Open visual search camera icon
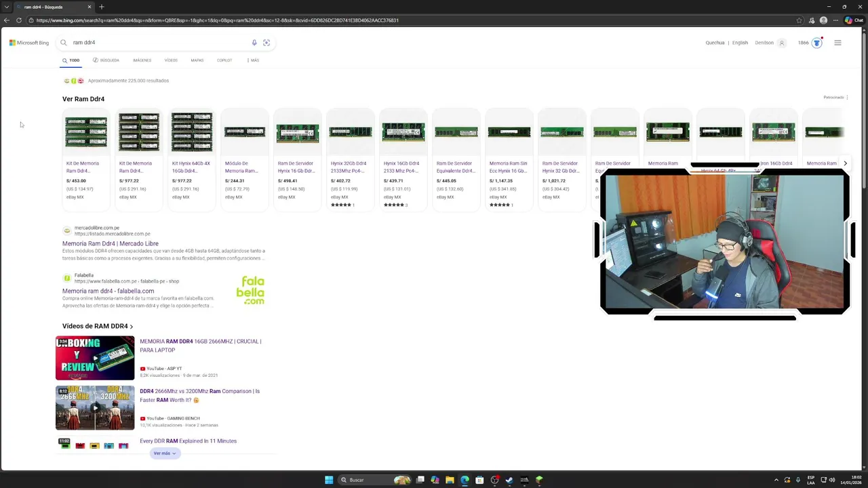Viewport: 868px width, 488px height. 267,43
